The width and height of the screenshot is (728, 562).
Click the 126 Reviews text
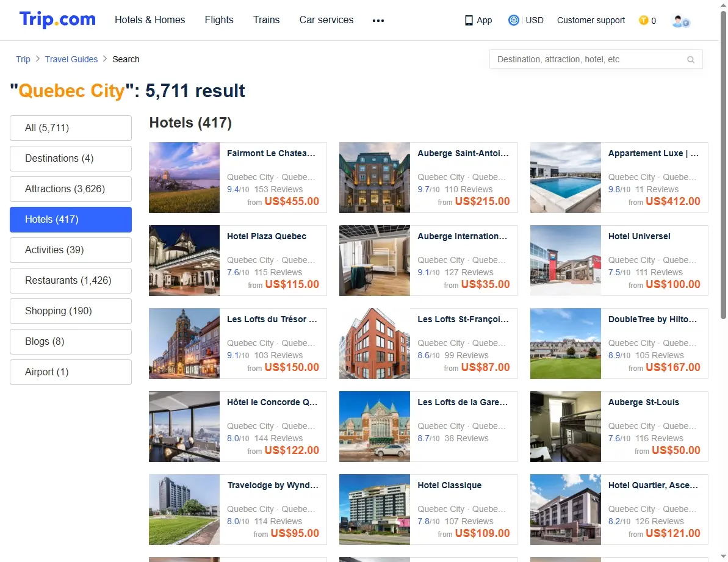click(659, 522)
